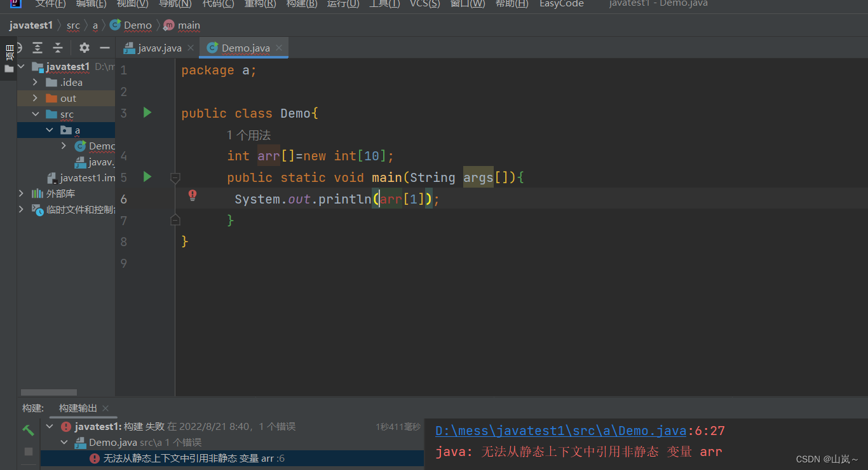The image size is (868, 470).
Task: Switch to the javav.java tab
Action: (x=158, y=48)
